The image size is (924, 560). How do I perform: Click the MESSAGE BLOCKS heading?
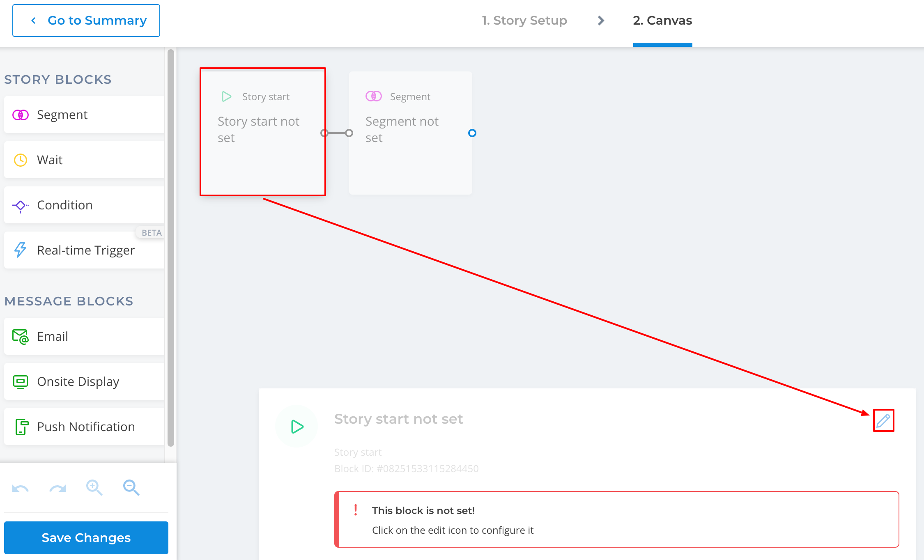pyautogui.click(x=69, y=301)
